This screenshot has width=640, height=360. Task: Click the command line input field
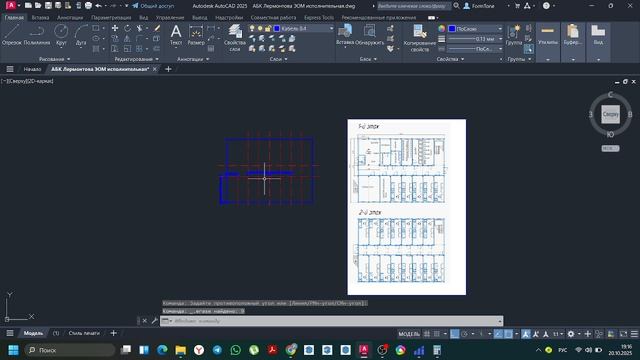(x=331, y=321)
